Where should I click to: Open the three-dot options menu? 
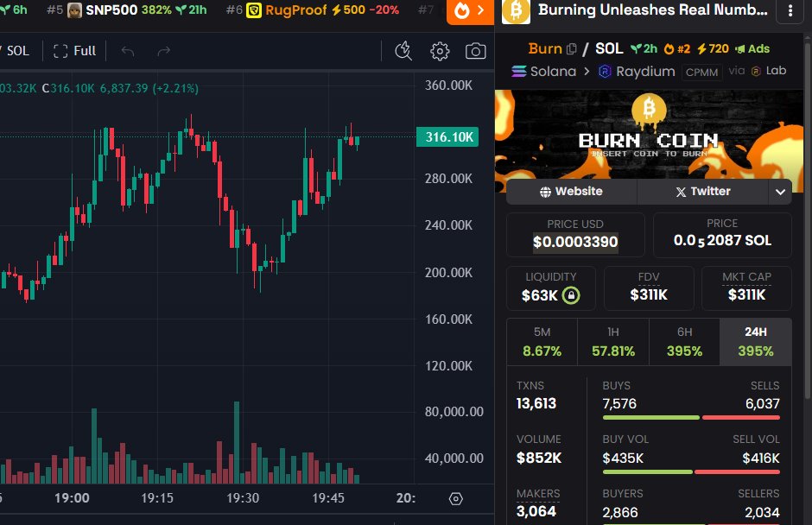[x=790, y=11]
